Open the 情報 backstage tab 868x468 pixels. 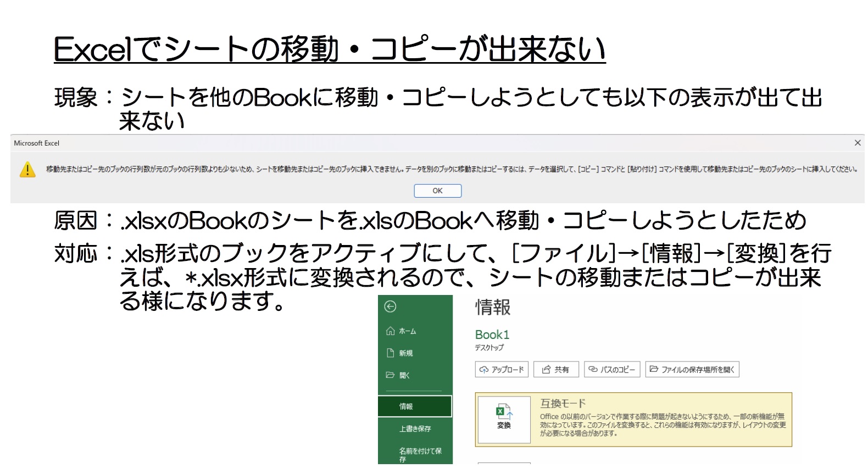point(415,406)
